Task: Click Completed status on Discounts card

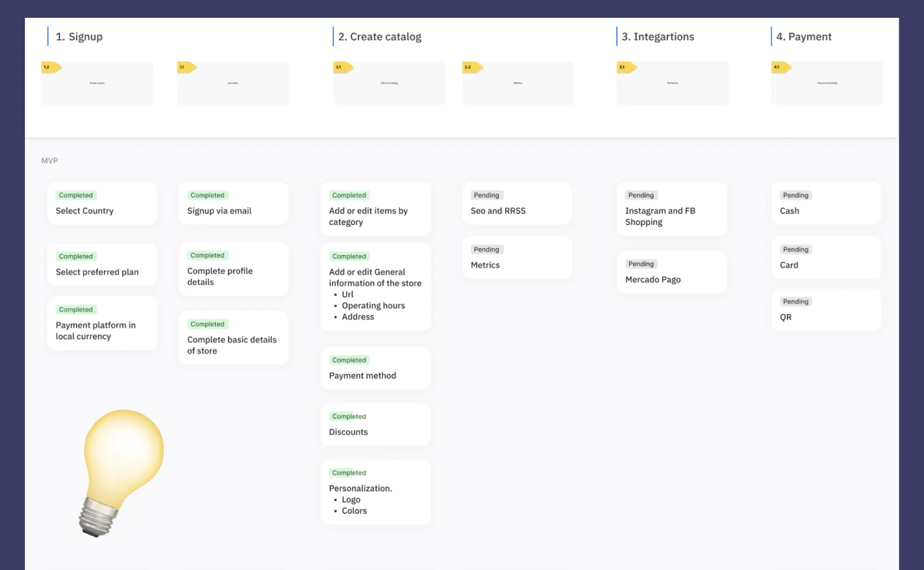Action: (x=349, y=416)
